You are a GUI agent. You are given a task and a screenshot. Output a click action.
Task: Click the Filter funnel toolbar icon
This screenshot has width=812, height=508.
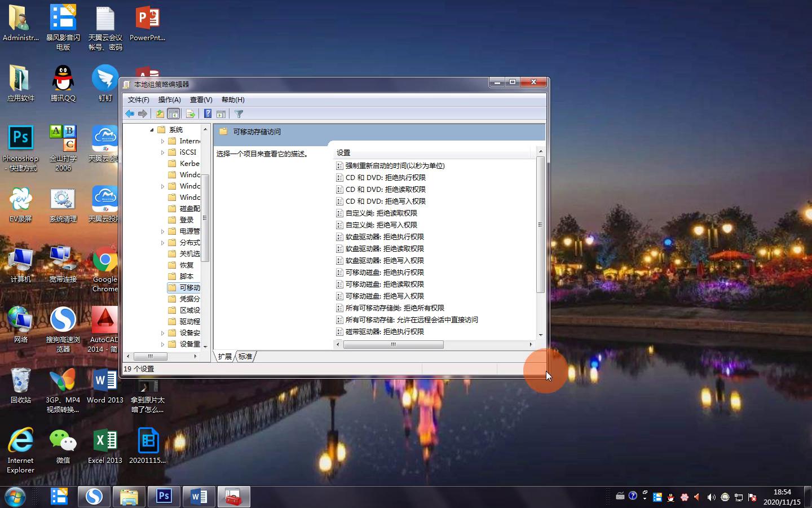[x=239, y=114]
